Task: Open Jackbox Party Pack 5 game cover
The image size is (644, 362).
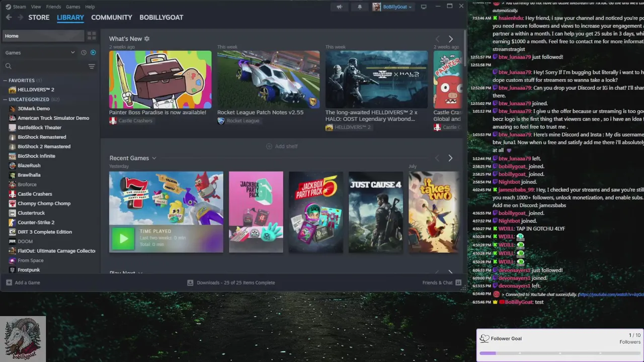Action: (316, 212)
